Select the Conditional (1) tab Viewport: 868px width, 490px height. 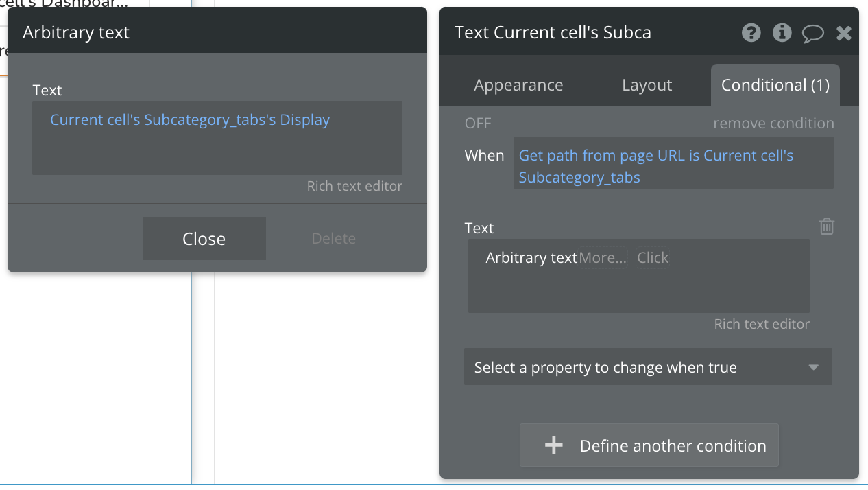pos(775,85)
